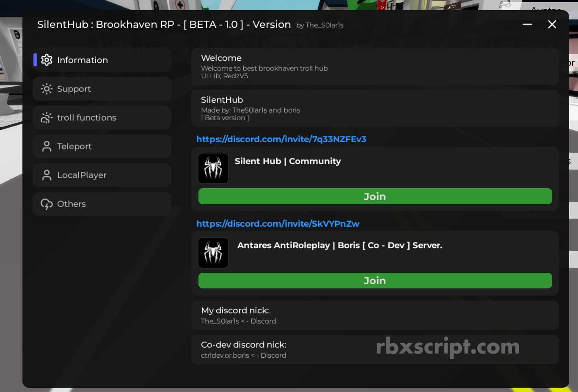This screenshot has width=578, height=392.
Task: Open the discord invite link SkVYPnZw
Action: (x=278, y=224)
